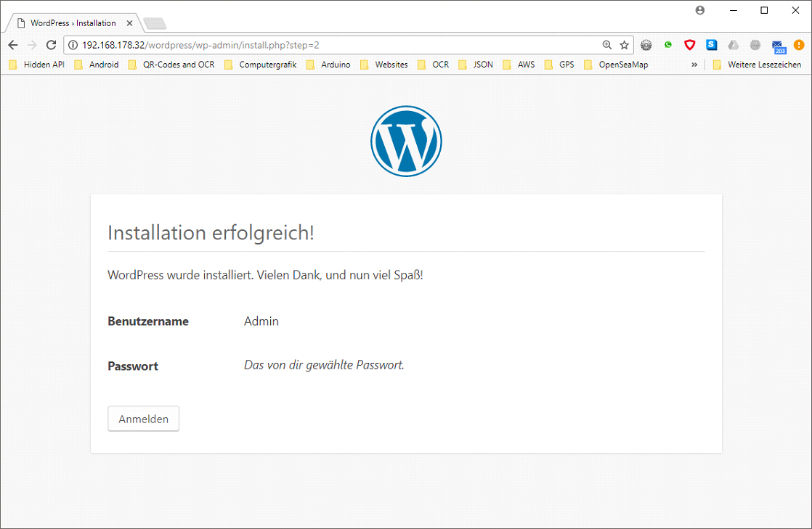The image size is (812, 529).
Task: Open the mail extension showing 203
Action: (778, 46)
